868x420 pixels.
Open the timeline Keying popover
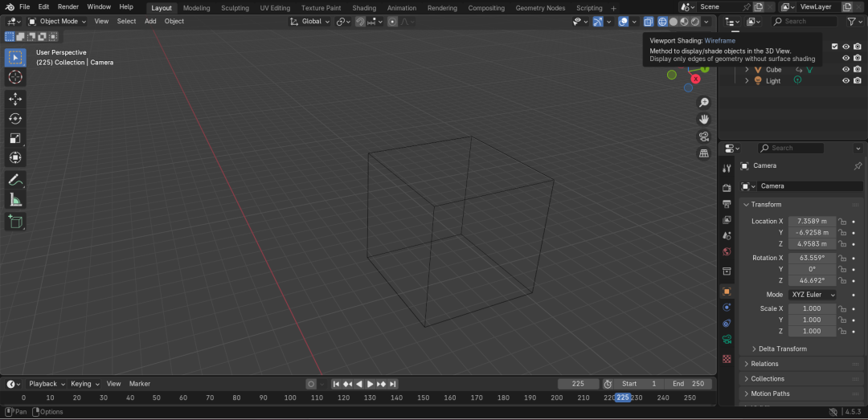point(85,384)
